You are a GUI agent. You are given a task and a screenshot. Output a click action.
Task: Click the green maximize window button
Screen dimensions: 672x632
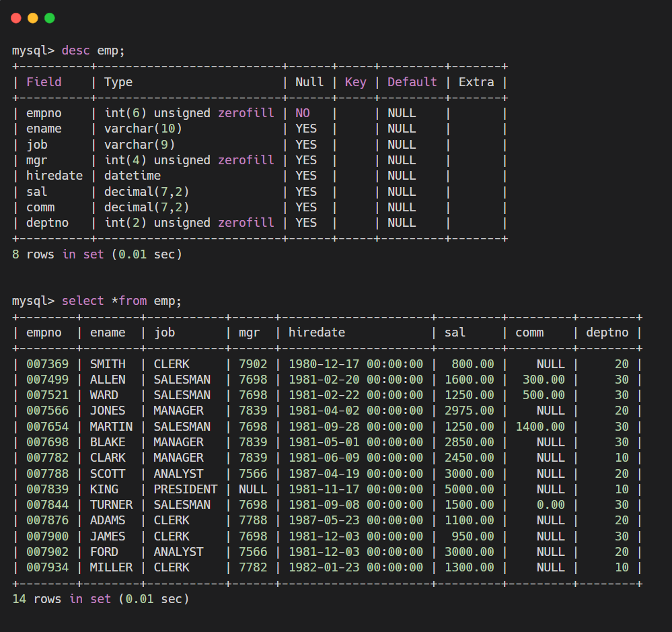point(50,18)
